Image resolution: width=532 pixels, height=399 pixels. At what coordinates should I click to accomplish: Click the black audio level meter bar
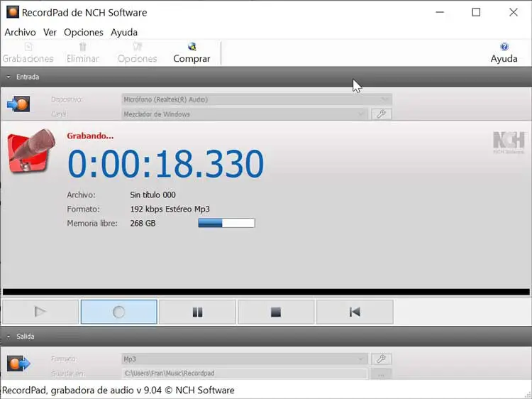coord(266,292)
